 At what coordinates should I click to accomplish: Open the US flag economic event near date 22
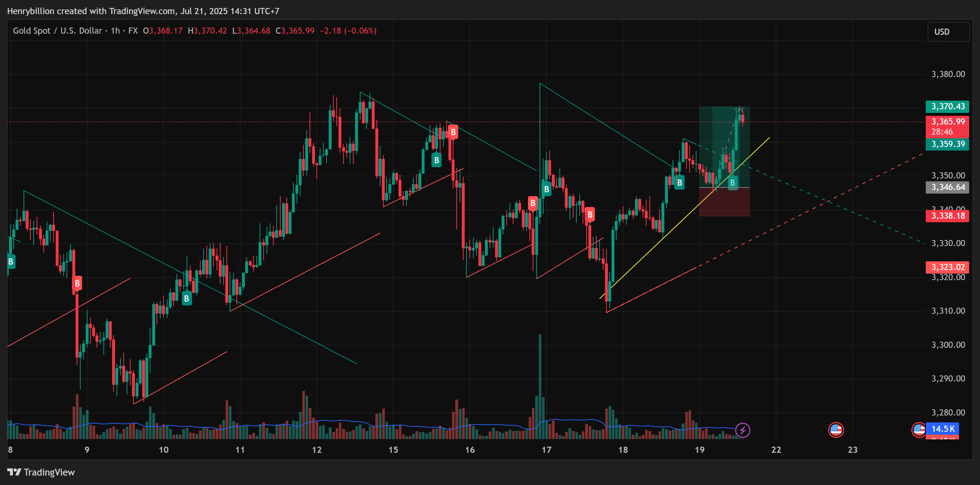coord(836,430)
